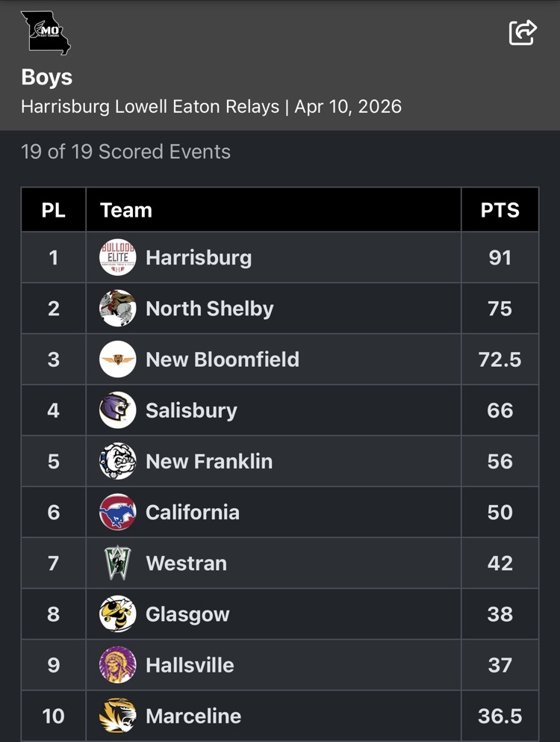
Task: Click the PL column header
Action: coord(53,210)
